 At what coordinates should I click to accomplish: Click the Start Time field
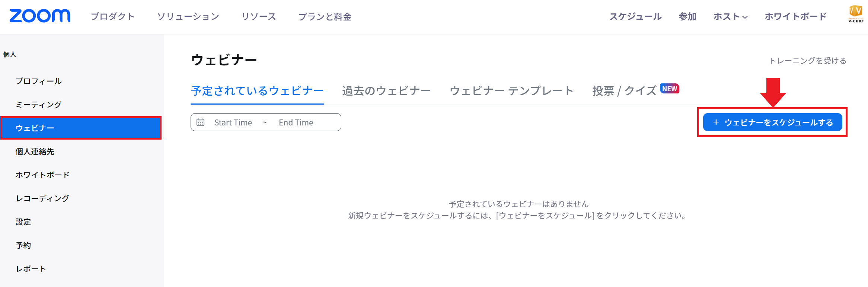pos(233,122)
